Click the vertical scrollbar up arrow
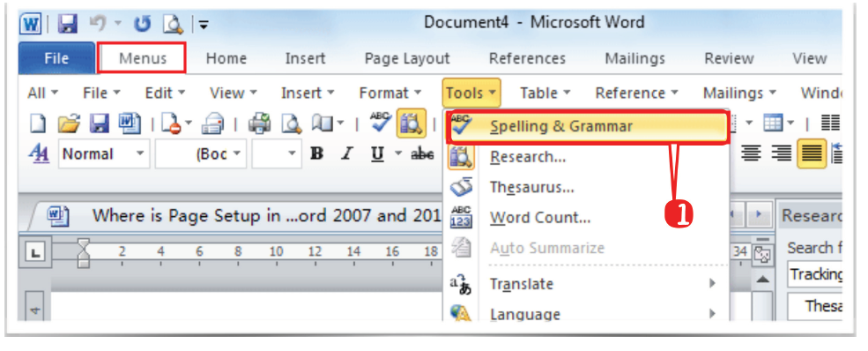This screenshot has width=868, height=351. click(x=762, y=280)
